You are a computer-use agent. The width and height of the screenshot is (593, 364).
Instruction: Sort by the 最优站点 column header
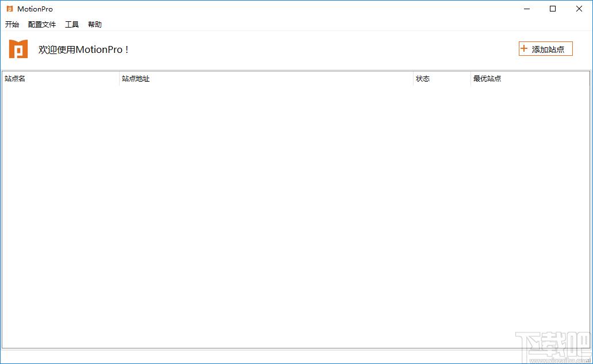tap(530, 79)
